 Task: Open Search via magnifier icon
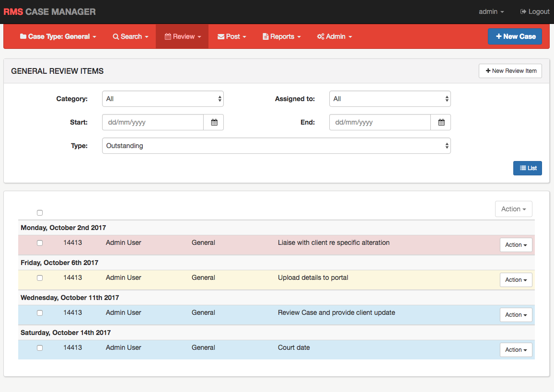(x=115, y=37)
